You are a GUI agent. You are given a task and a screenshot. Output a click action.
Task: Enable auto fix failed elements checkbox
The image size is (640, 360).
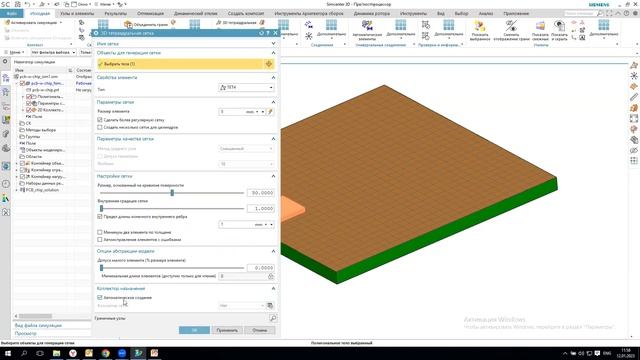[x=100, y=240]
